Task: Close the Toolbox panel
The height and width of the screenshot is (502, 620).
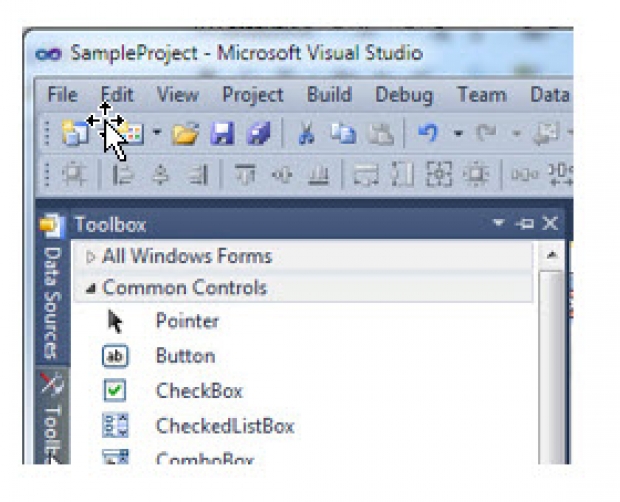Action: (x=550, y=223)
